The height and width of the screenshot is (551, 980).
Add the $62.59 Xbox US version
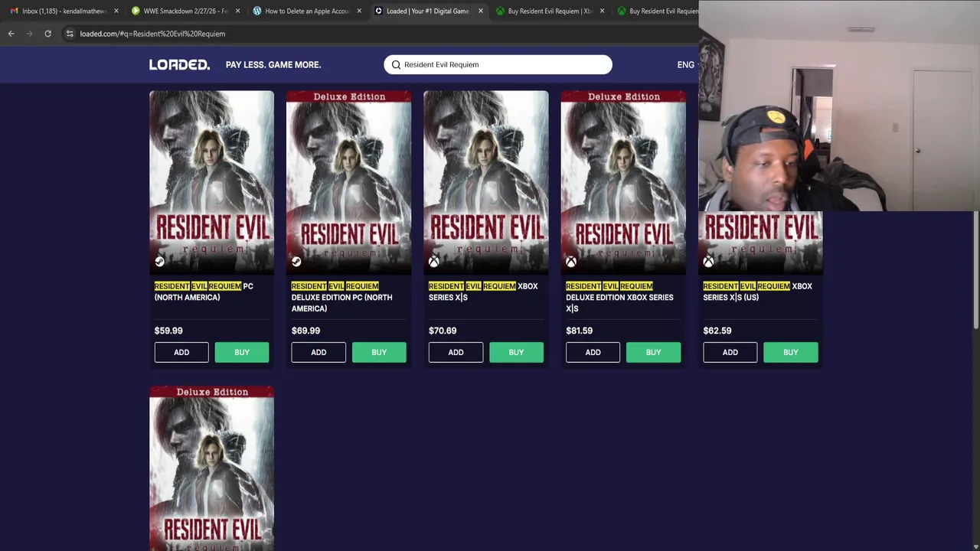[730, 352]
